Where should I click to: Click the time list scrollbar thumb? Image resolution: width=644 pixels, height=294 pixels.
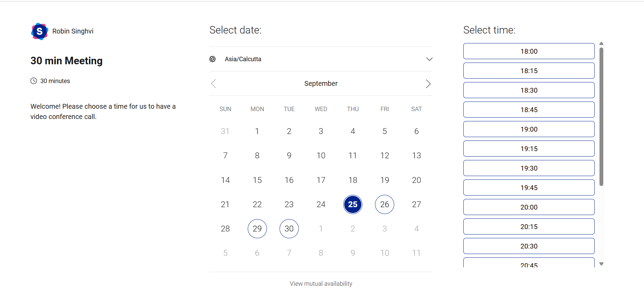pos(602,113)
